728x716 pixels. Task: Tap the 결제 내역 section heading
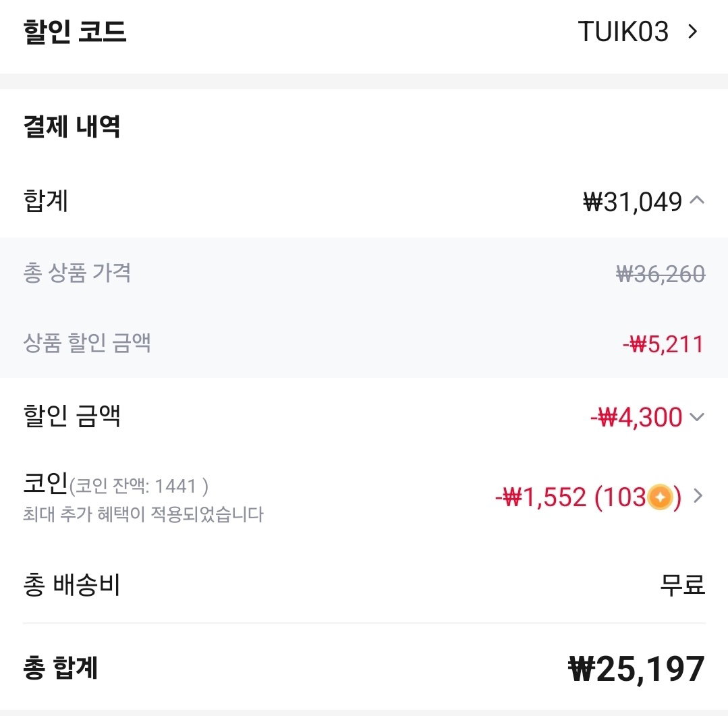coord(72,126)
